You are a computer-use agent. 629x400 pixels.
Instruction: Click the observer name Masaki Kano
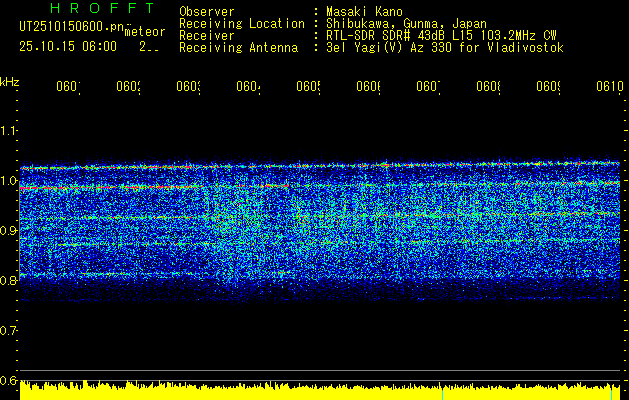click(x=364, y=12)
